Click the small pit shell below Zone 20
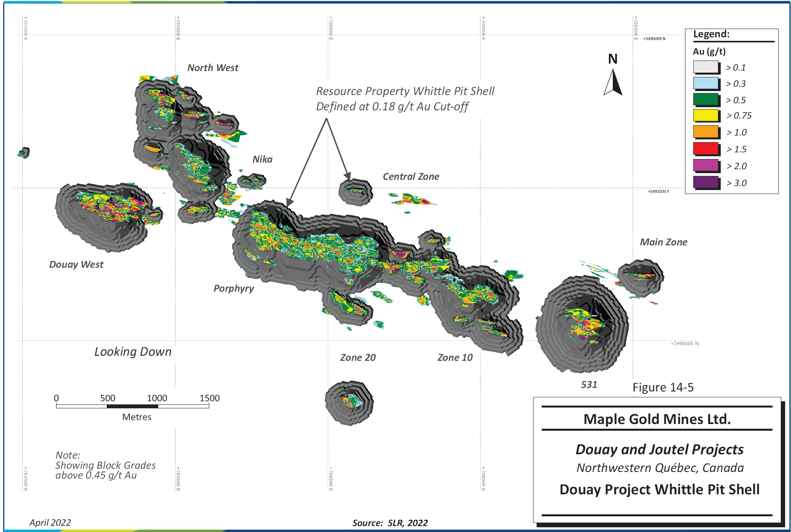791x532 pixels. [x=349, y=403]
